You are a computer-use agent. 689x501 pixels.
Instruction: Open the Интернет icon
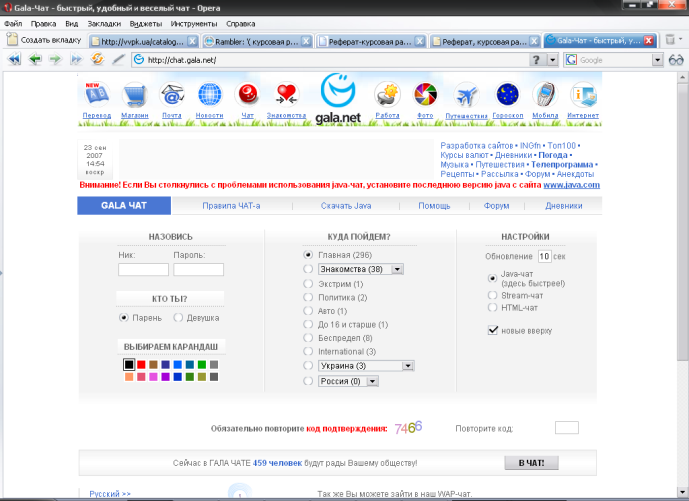583,94
